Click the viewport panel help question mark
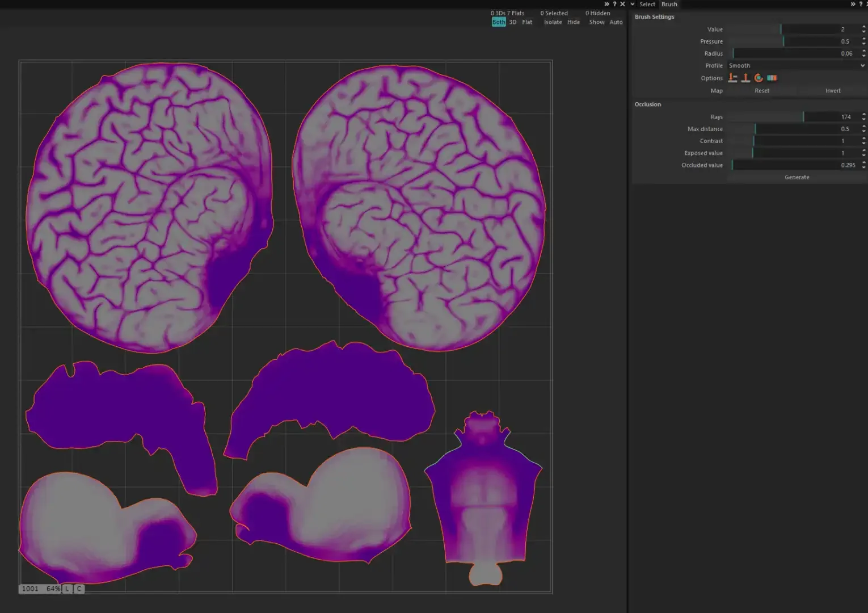868x613 pixels. click(614, 4)
